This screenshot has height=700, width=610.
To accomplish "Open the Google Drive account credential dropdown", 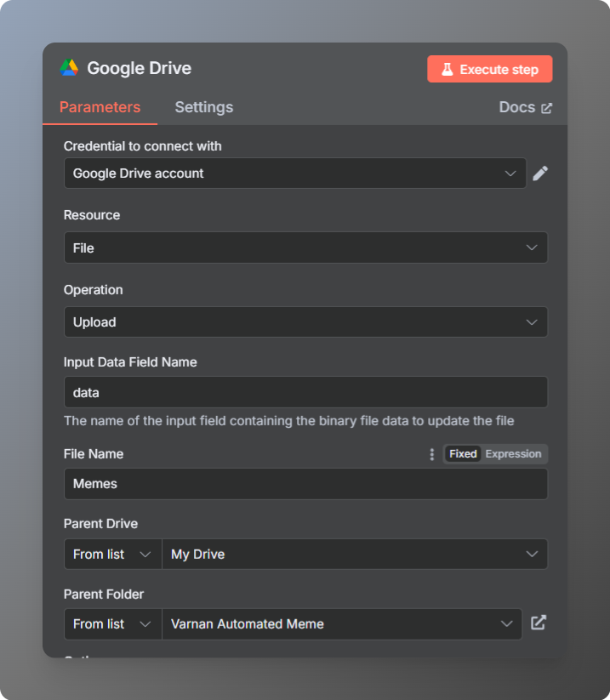I will (x=295, y=174).
